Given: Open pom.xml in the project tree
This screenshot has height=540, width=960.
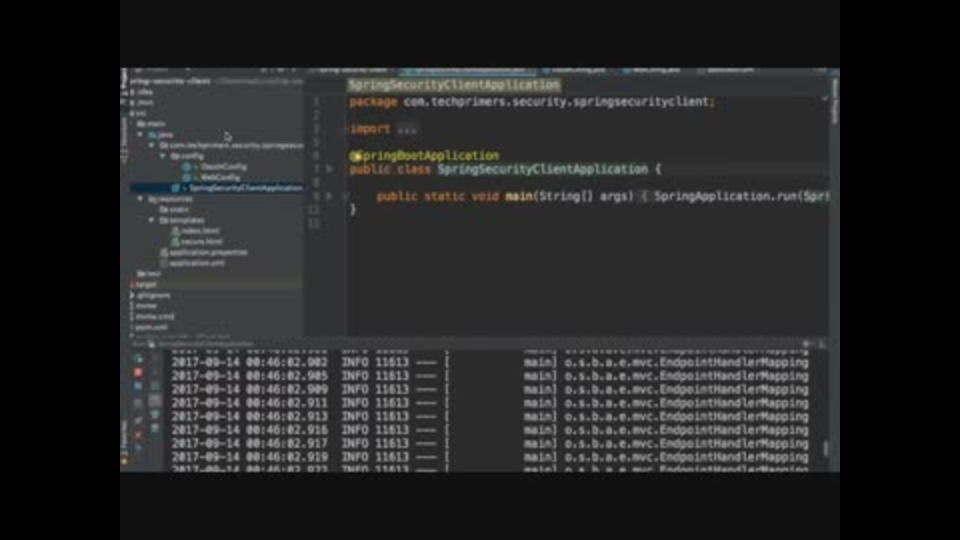Looking at the screenshot, I should 151,327.
